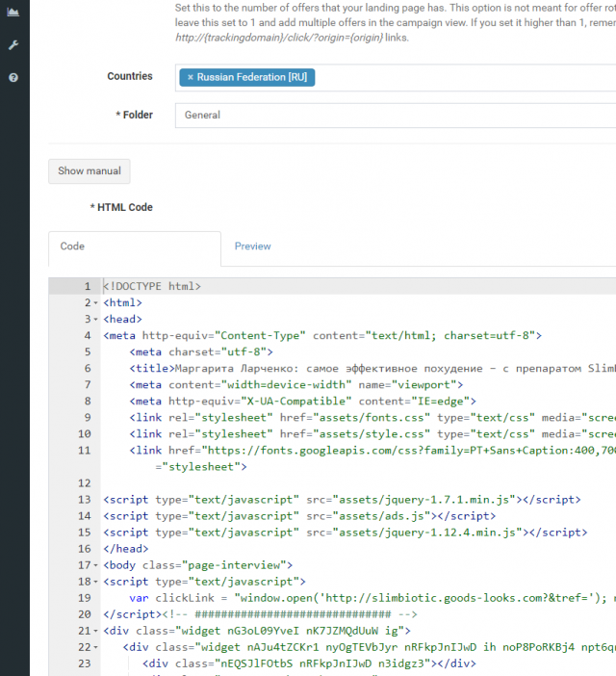Click the closing </head> tag line
Viewport: 616px width, 676px height.
126,548
